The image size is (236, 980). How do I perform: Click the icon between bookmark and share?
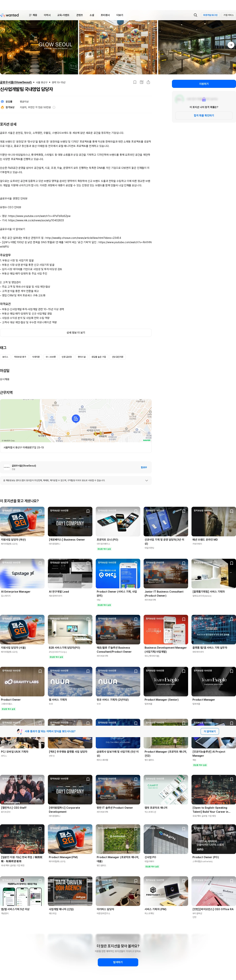(x=141, y=82)
